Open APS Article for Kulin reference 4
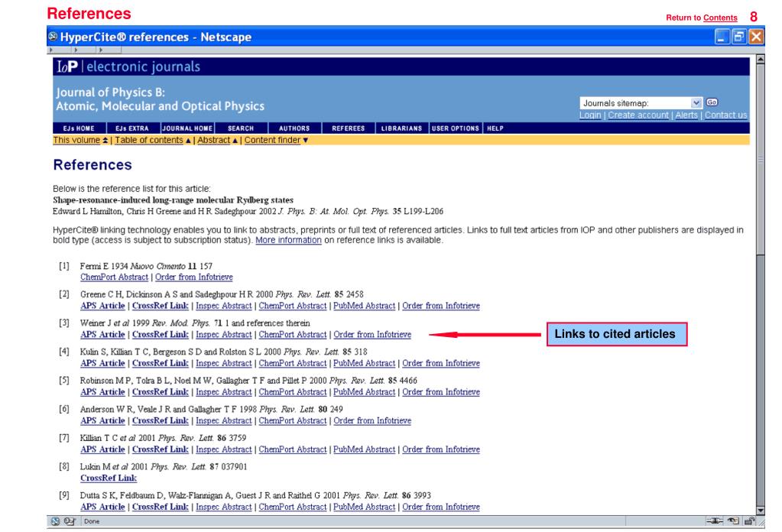 click(102, 364)
